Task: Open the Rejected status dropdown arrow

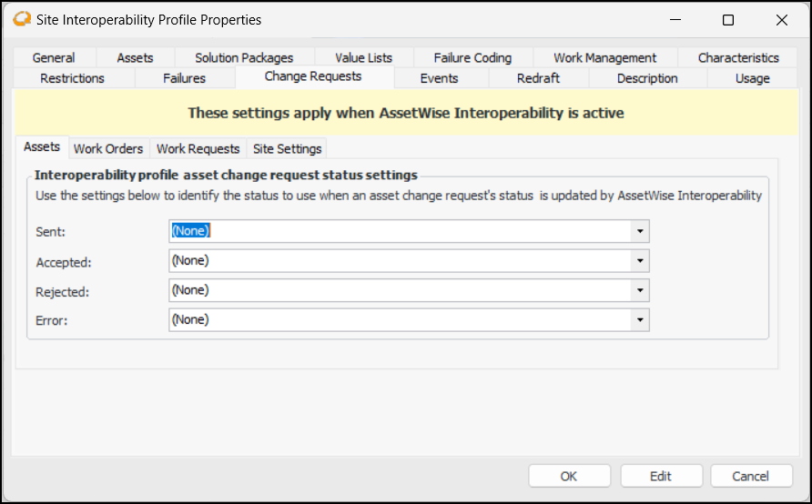Action: point(640,290)
